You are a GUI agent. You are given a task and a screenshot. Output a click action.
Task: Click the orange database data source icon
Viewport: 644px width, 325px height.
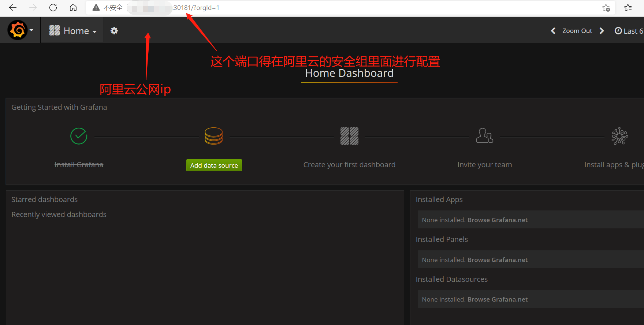pos(214,136)
